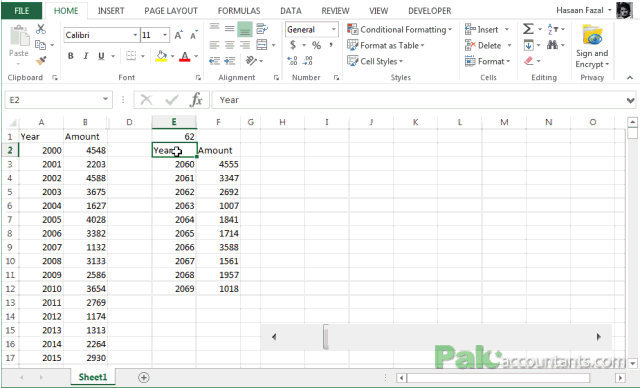Open the font size dropdown
Screen dimensions: 640x388
[165, 35]
